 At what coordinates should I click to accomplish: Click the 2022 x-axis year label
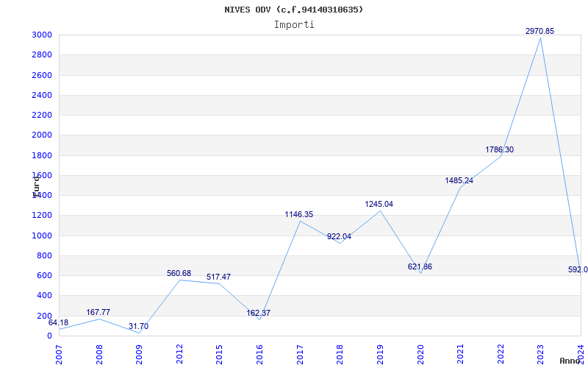(501, 354)
